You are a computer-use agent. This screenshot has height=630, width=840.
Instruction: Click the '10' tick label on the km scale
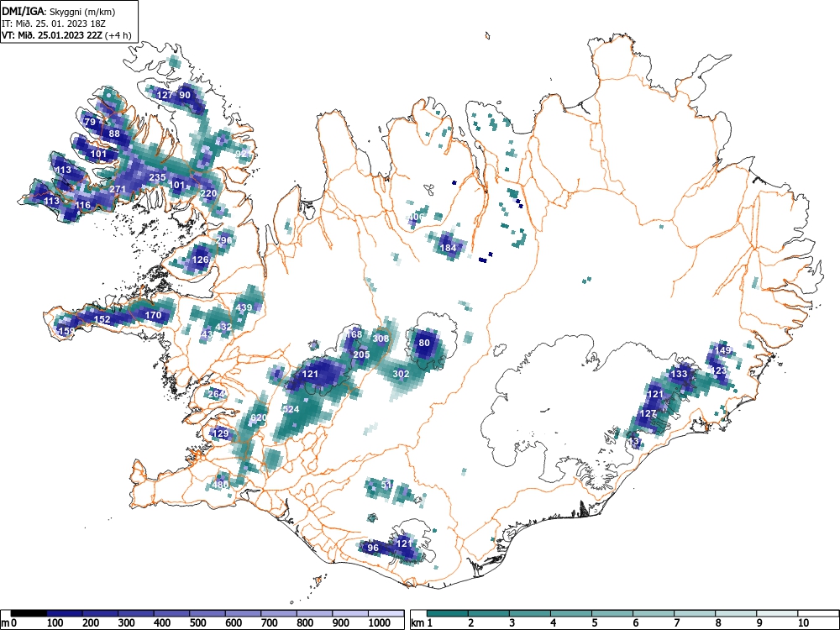(x=803, y=622)
